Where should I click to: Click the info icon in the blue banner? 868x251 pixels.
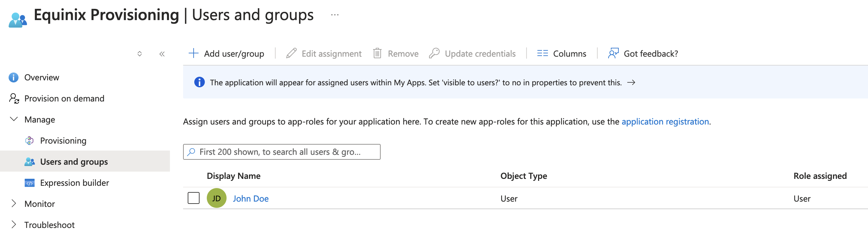(x=199, y=82)
